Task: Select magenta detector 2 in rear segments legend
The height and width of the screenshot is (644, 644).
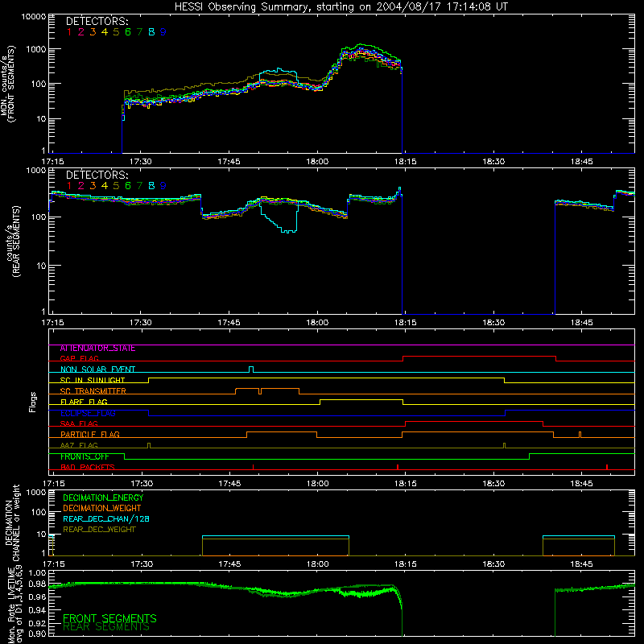Action: pos(81,186)
